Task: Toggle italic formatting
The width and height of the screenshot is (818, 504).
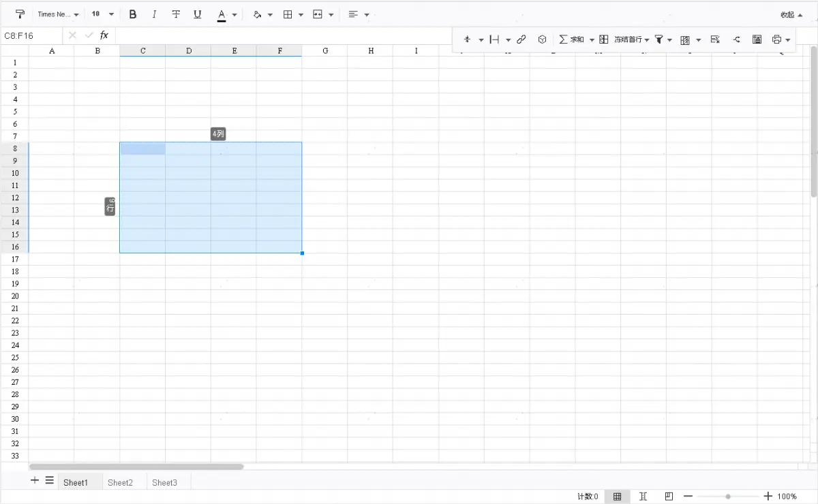Action: [154, 14]
